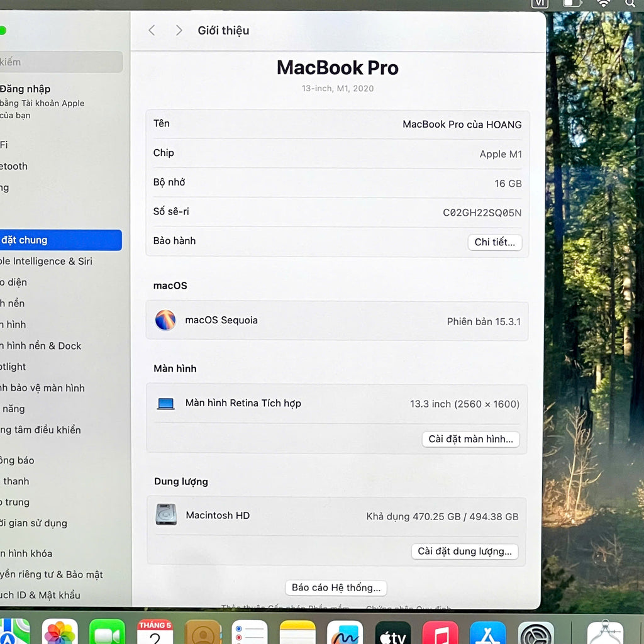
Task: Open Cài đặt màn hình... display settings
Action: [470, 439]
